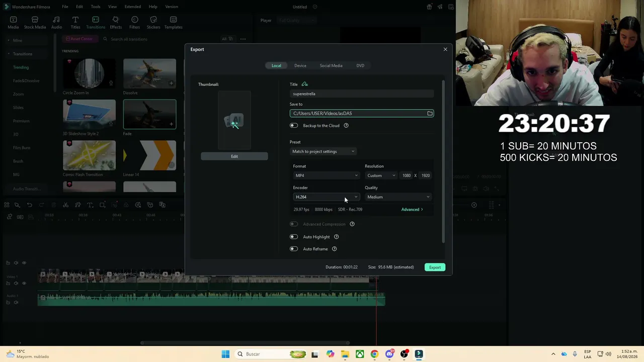The height and width of the screenshot is (362, 644).
Task: Open the Tools menu
Action: click(x=96, y=7)
